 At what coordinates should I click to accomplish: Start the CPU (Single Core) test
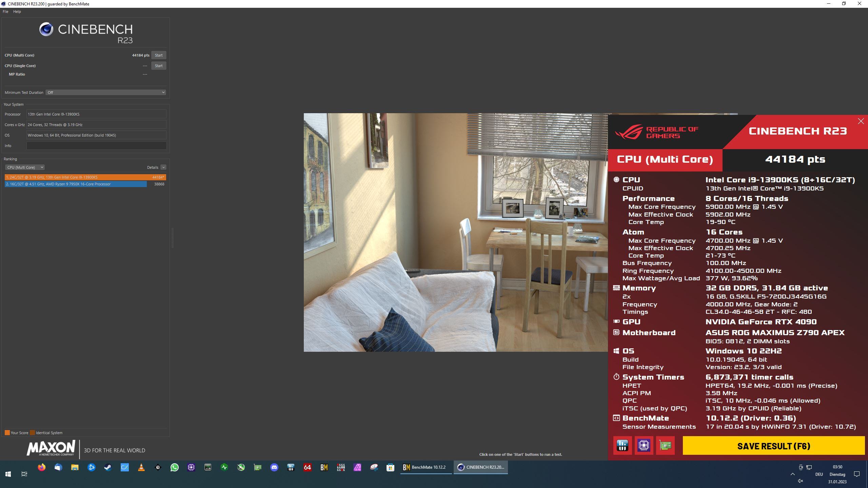coord(159,66)
